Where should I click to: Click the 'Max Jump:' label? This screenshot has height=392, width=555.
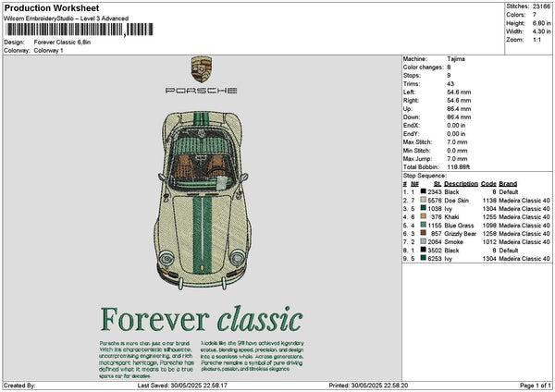tap(418, 158)
